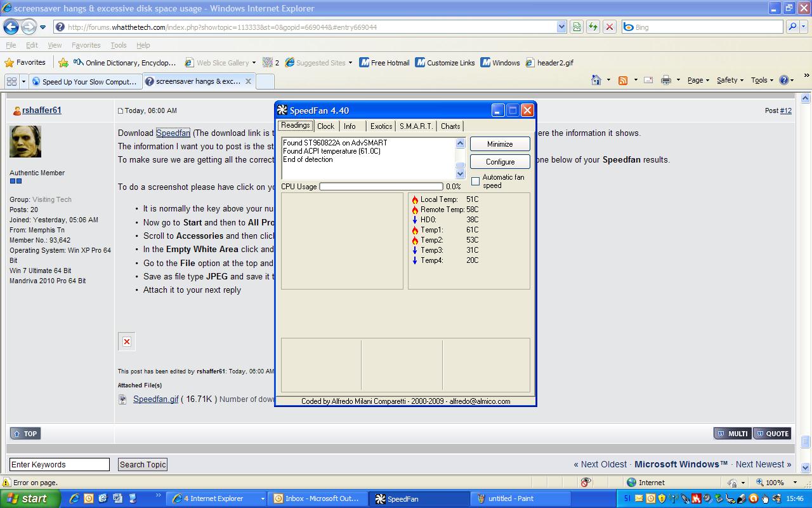812x508 pixels.
Task: Click the Home icon in command bar
Action: (x=596, y=80)
